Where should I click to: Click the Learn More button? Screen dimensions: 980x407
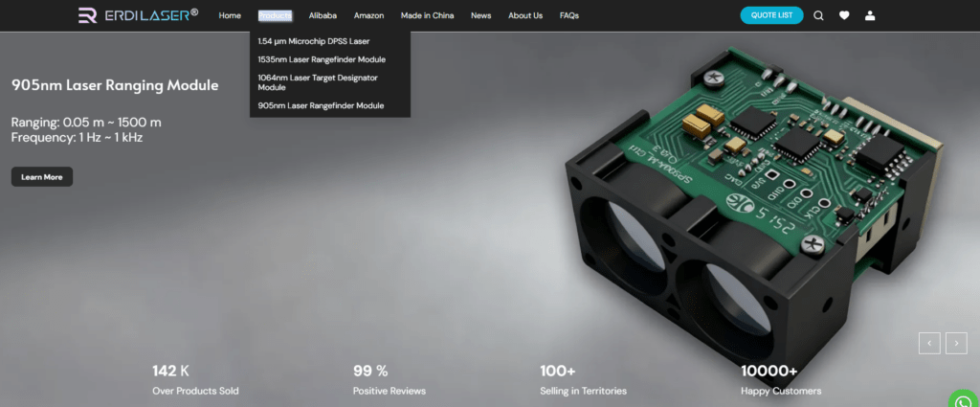pyautogui.click(x=42, y=177)
